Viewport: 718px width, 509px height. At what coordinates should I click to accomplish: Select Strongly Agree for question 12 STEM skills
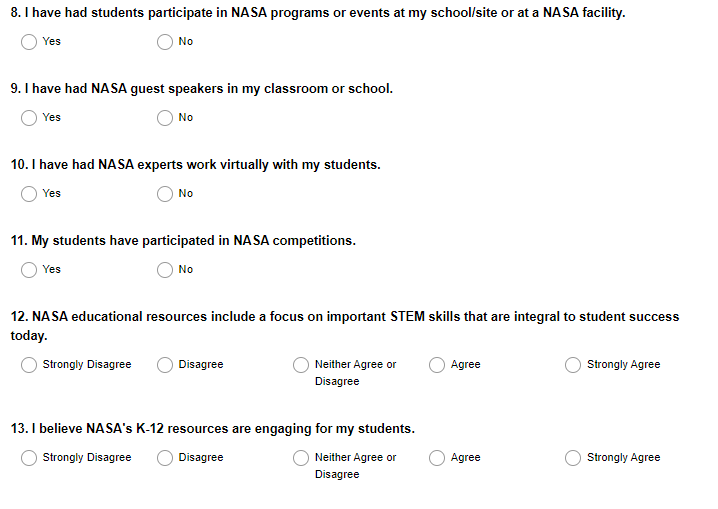click(x=574, y=365)
